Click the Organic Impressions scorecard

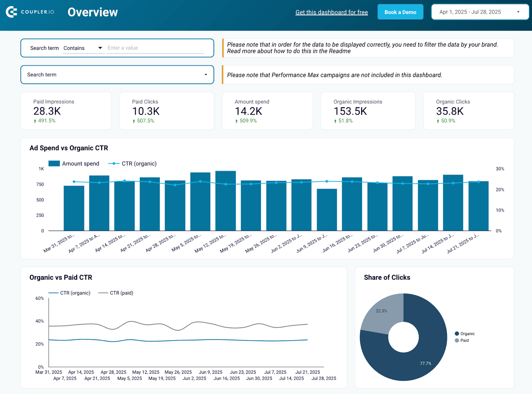(x=368, y=111)
